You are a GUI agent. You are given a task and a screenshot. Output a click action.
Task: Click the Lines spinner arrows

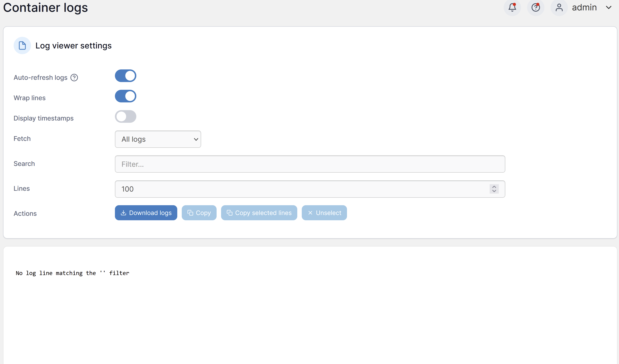(494, 189)
